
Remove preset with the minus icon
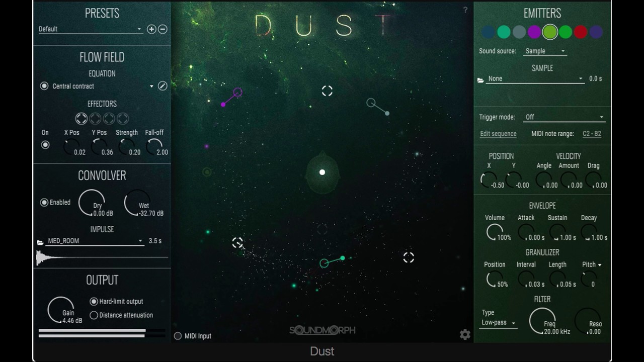163,29
